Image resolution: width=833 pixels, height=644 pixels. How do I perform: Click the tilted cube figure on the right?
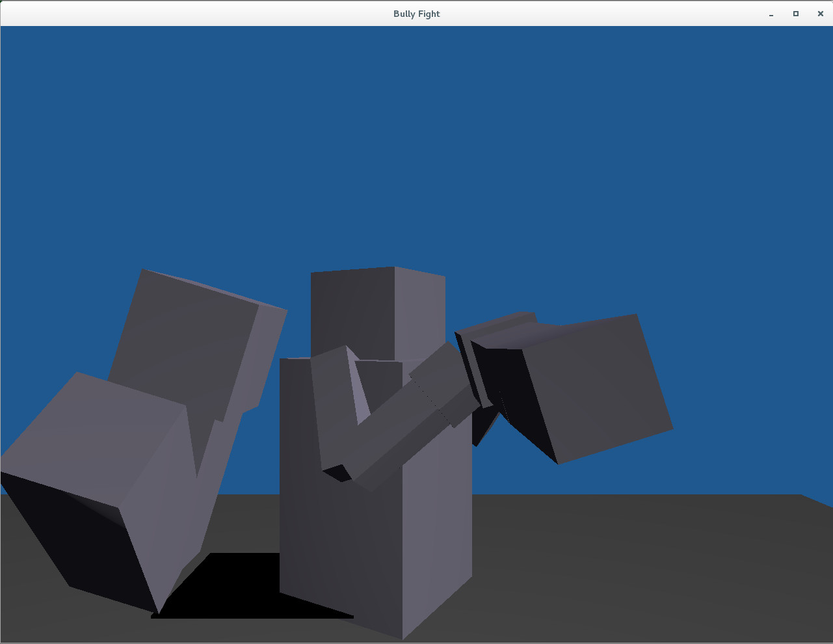tap(566, 387)
